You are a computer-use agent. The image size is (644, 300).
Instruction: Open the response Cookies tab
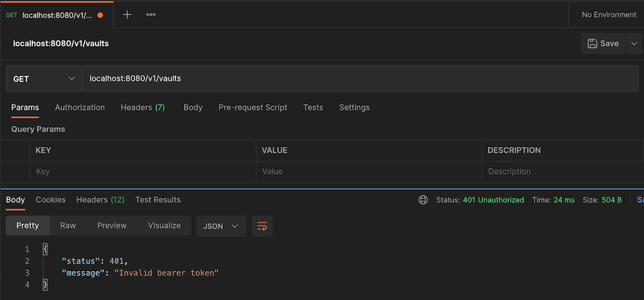[x=51, y=200]
